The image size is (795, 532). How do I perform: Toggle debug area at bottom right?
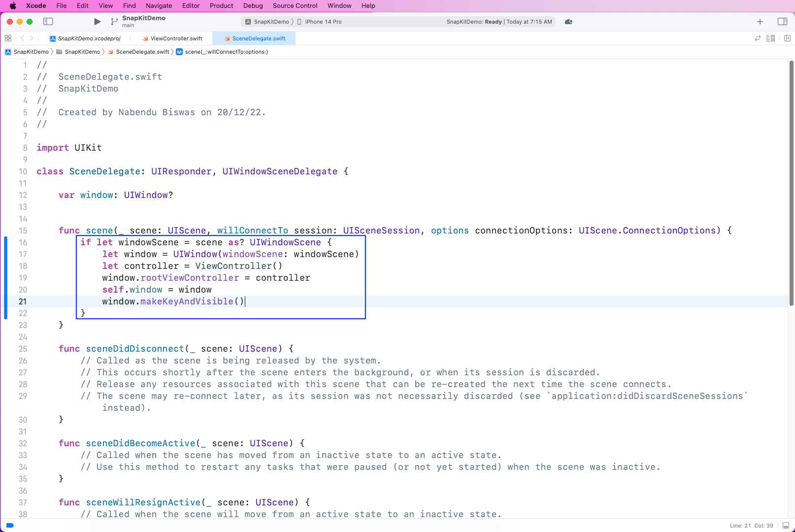[x=786, y=525]
